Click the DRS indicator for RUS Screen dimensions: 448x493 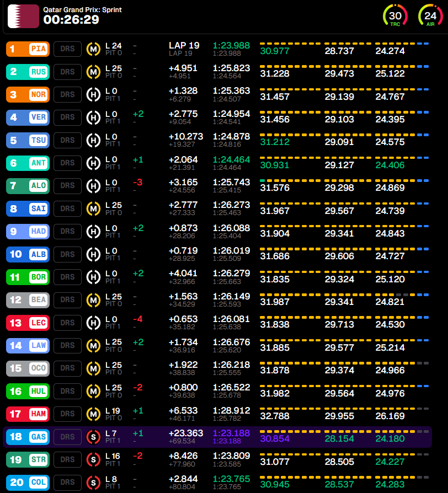click(x=68, y=72)
